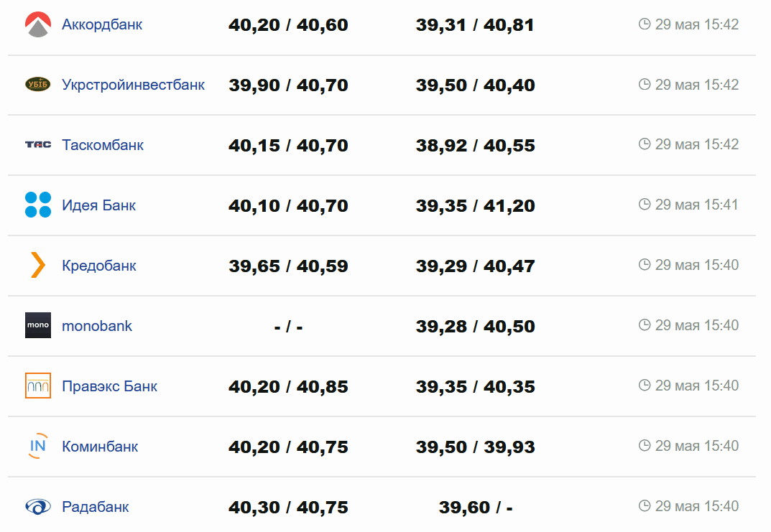771x532 pixels.
Task: Click the Идея Банк blue dots logo
Action: 38,205
